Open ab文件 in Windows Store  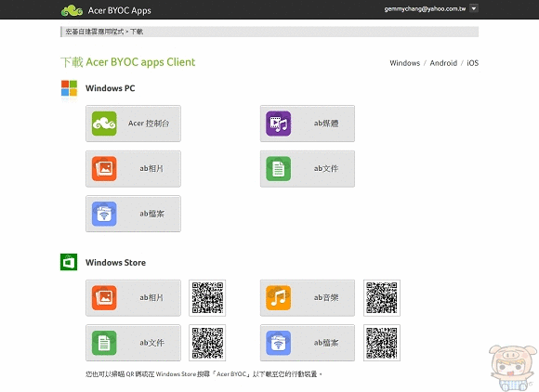tap(134, 343)
